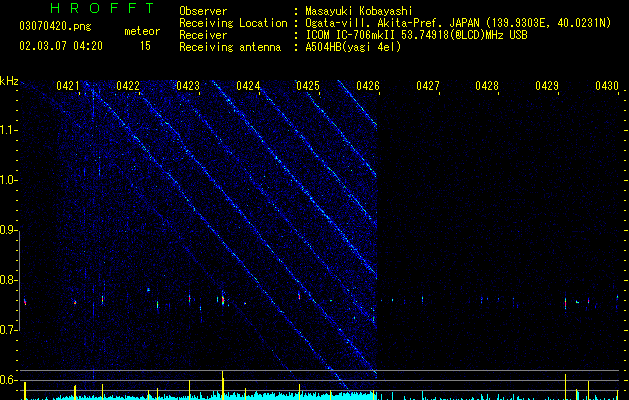Click the Receiver label
This screenshot has width=629, height=400.
(x=203, y=35)
